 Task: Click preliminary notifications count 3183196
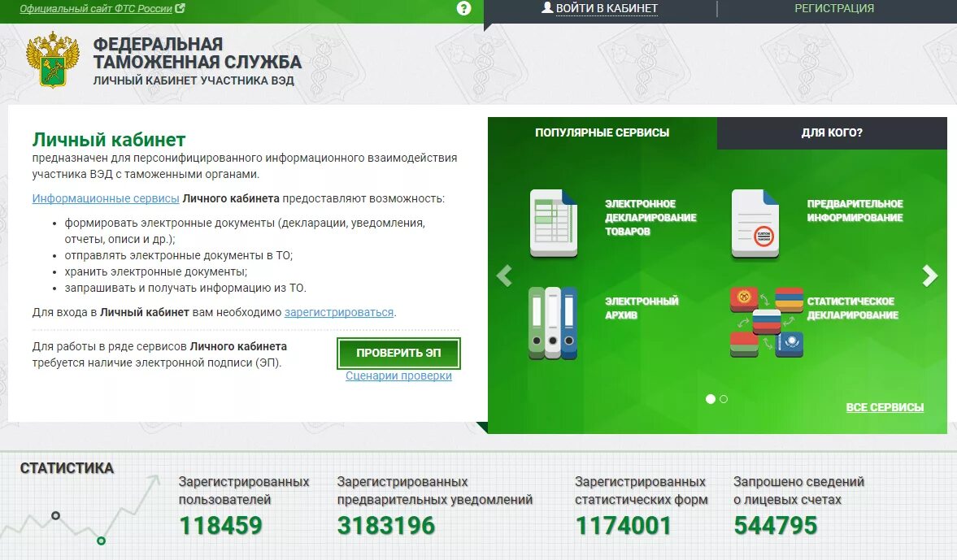tap(386, 526)
